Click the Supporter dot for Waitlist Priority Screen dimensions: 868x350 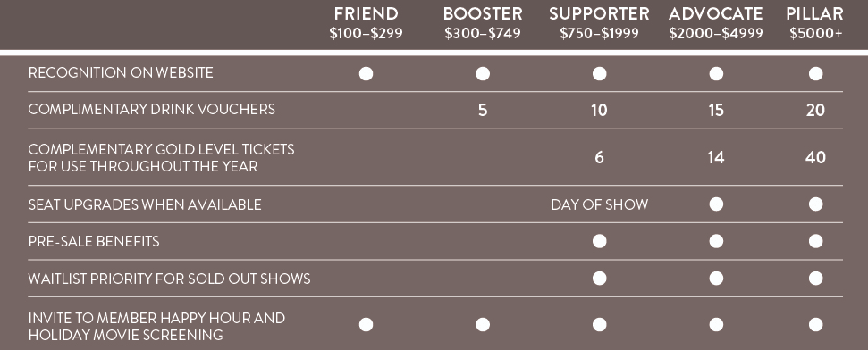(600, 278)
